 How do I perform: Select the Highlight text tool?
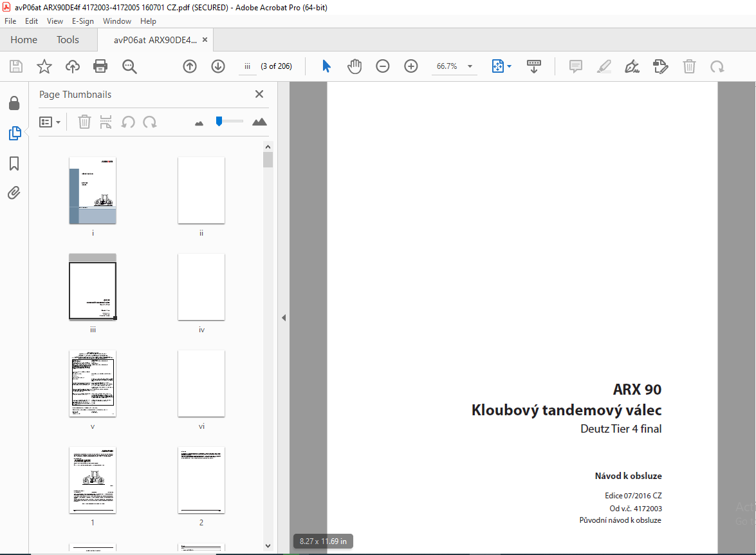(604, 66)
